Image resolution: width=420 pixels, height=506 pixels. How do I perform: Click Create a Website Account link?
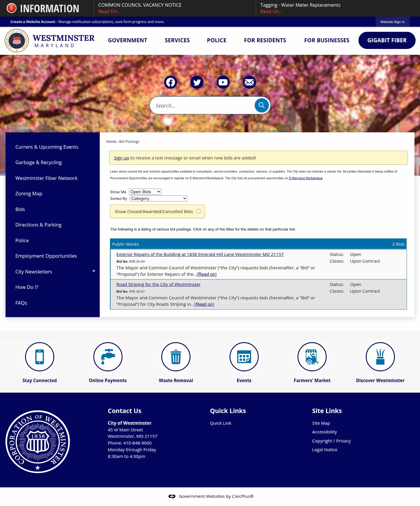tap(33, 22)
